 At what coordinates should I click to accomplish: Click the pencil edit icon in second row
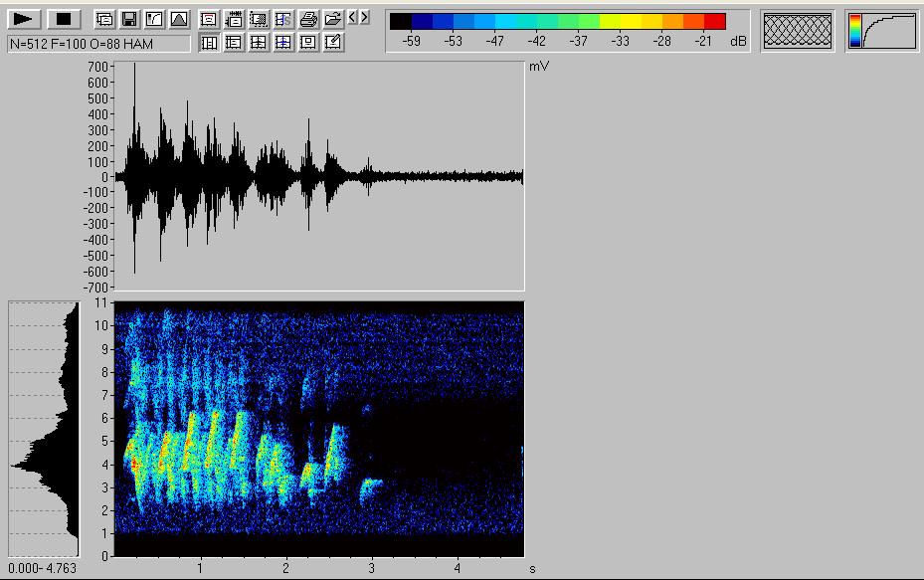333,43
